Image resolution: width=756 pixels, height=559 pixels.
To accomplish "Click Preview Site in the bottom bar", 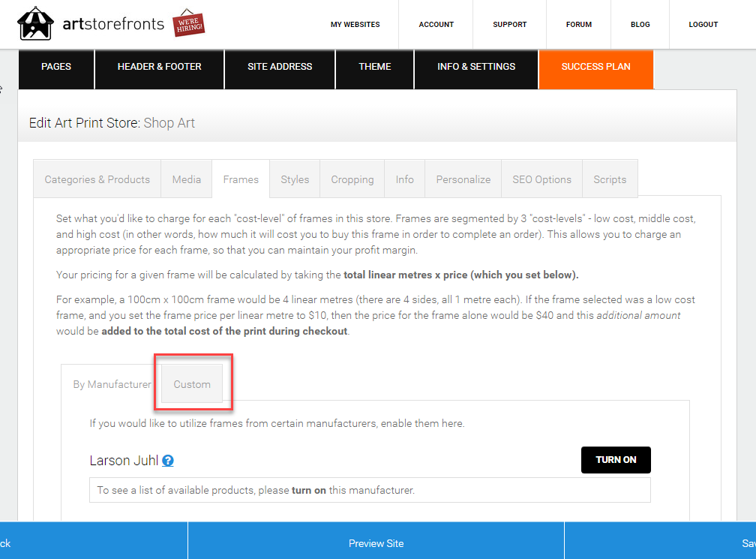I will [376, 543].
